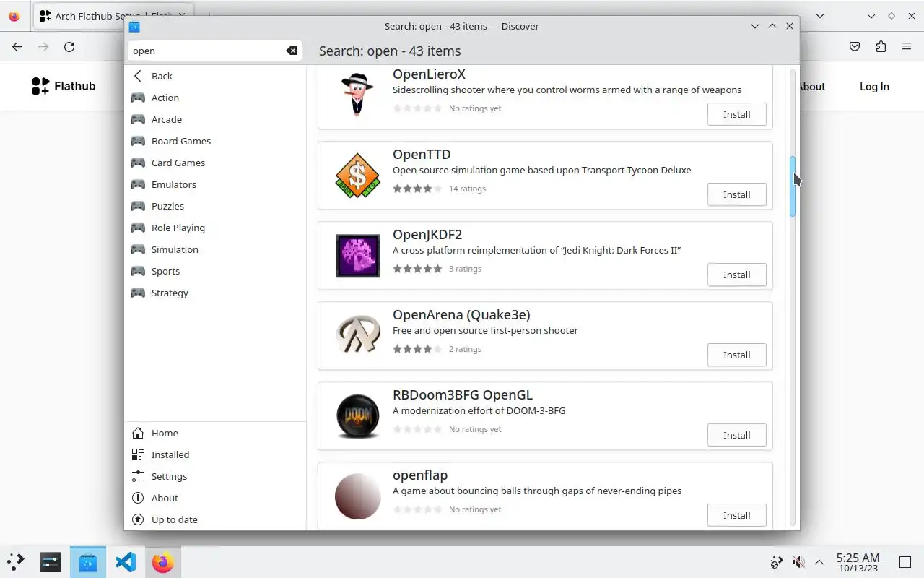The width and height of the screenshot is (924, 578).
Task: Click the muted volume tray icon
Action: [x=798, y=562]
